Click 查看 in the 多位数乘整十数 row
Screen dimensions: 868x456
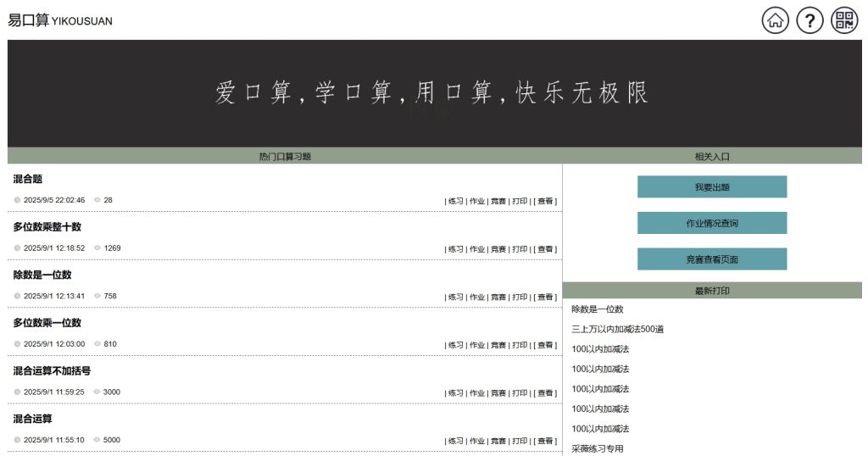coord(545,249)
